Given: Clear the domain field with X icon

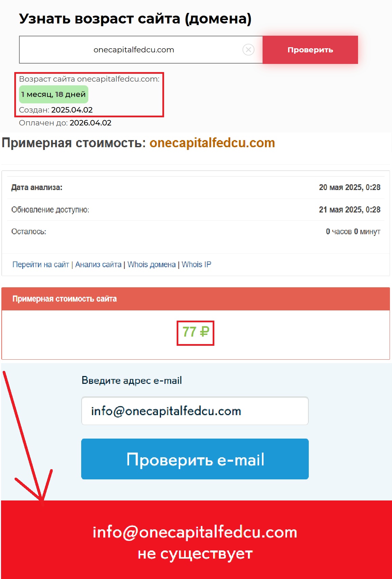Looking at the screenshot, I should click(x=248, y=50).
